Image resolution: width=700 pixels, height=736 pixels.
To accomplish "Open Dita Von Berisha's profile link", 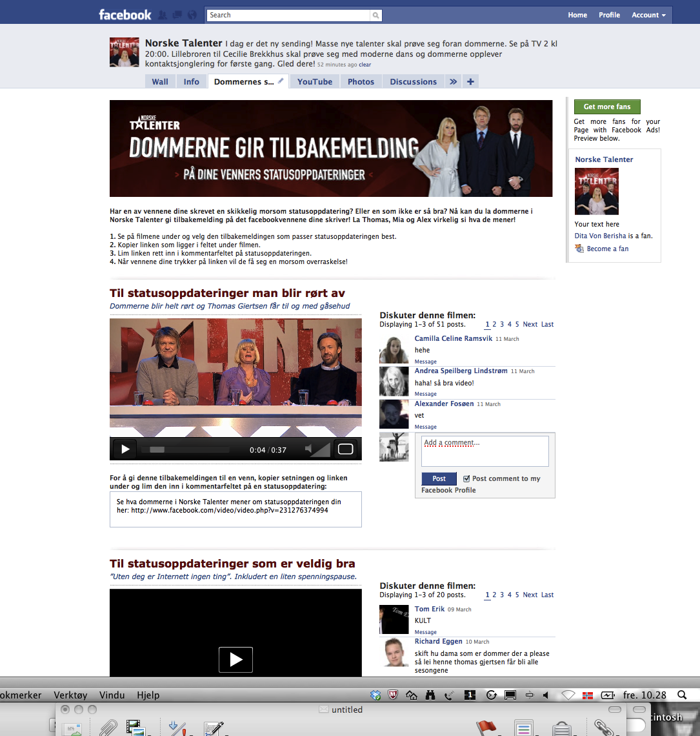I will (601, 236).
